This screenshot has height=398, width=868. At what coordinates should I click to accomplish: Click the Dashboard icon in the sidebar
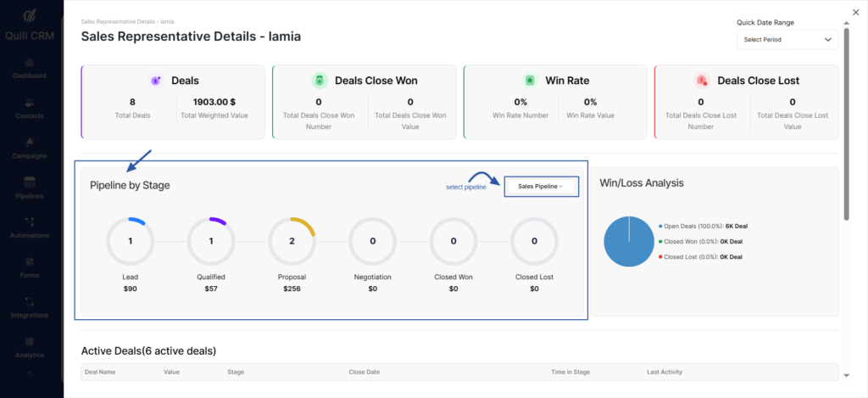(30, 63)
